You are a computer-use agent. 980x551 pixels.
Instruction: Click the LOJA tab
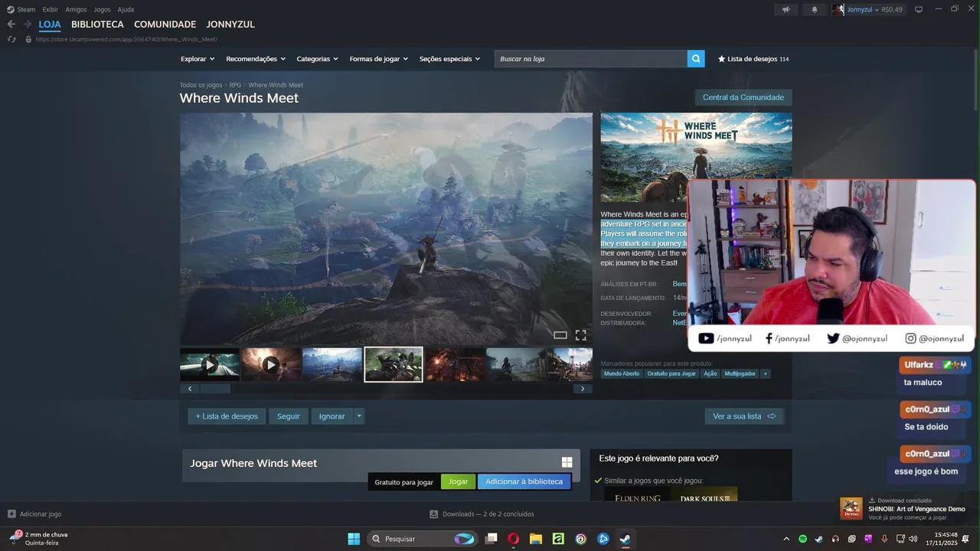(x=50, y=24)
